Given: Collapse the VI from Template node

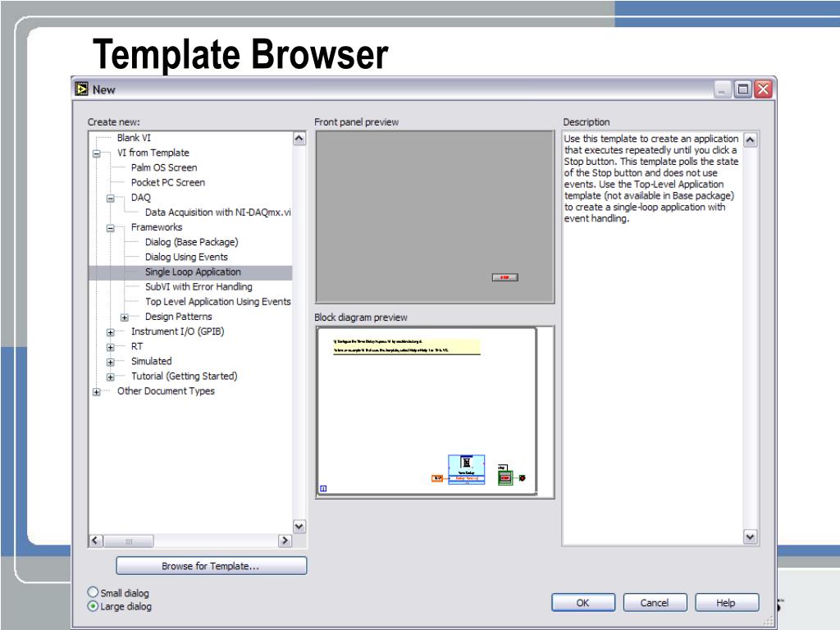Looking at the screenshot, I should pyautogui.click(x=97, y=153).
